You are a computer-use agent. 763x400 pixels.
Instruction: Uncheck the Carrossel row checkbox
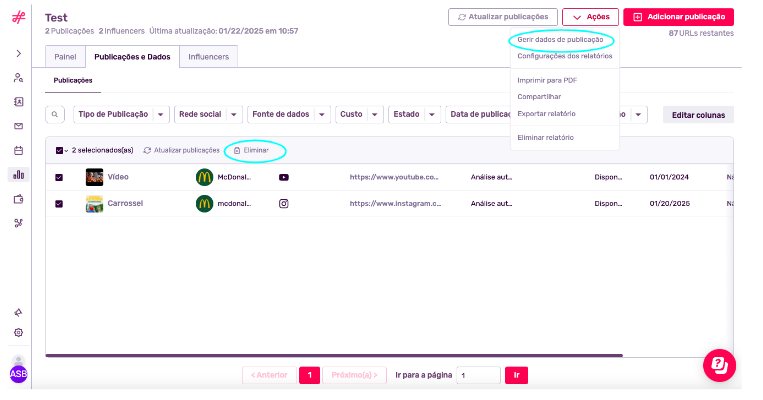tap(59, 204)
